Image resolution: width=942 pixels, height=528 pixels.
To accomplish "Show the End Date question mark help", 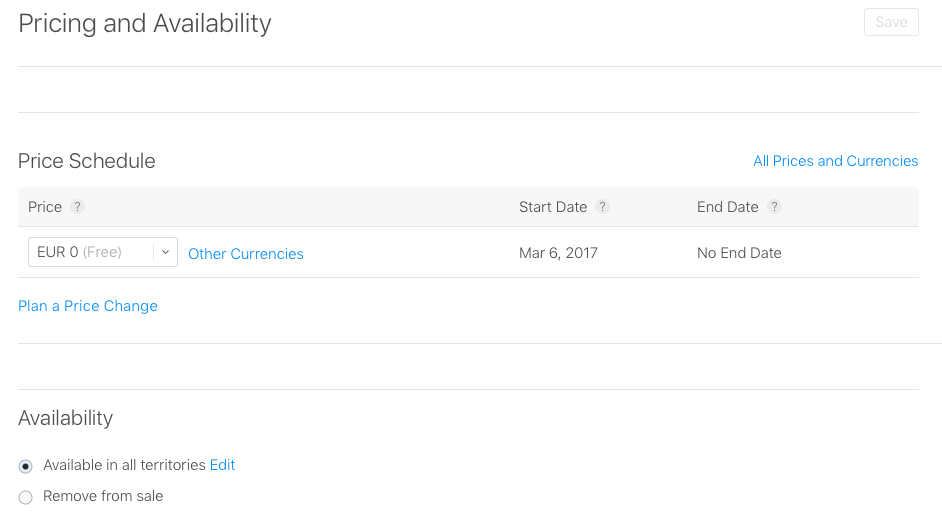I will click(x=774, y=207).
